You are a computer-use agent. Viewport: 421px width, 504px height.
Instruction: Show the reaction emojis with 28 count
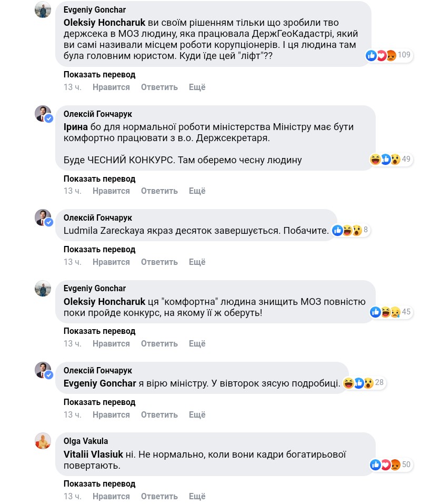364,383
